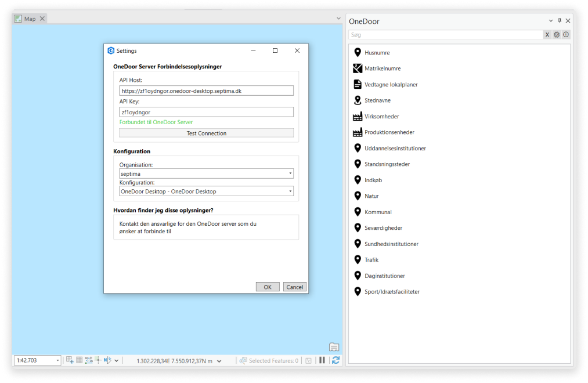This screenshot has height=383, width=588.
Task: Close the OneDoor pane
Action: pos(568,21)
